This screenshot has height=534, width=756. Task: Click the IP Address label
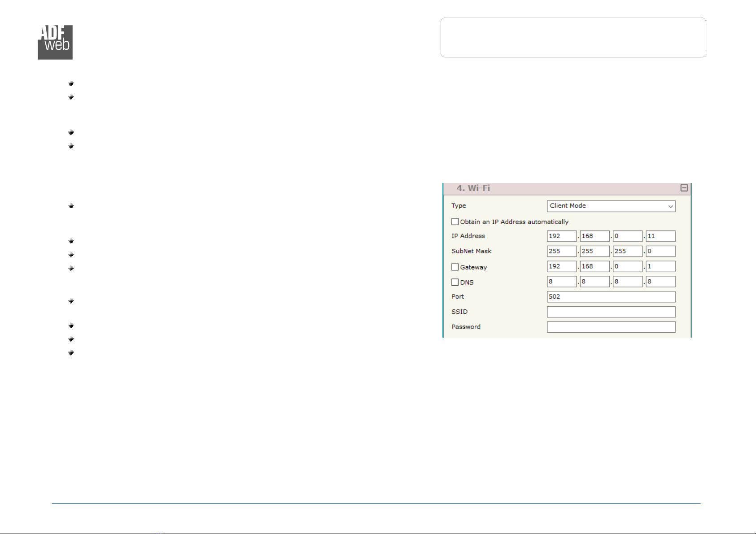point(468,236)
